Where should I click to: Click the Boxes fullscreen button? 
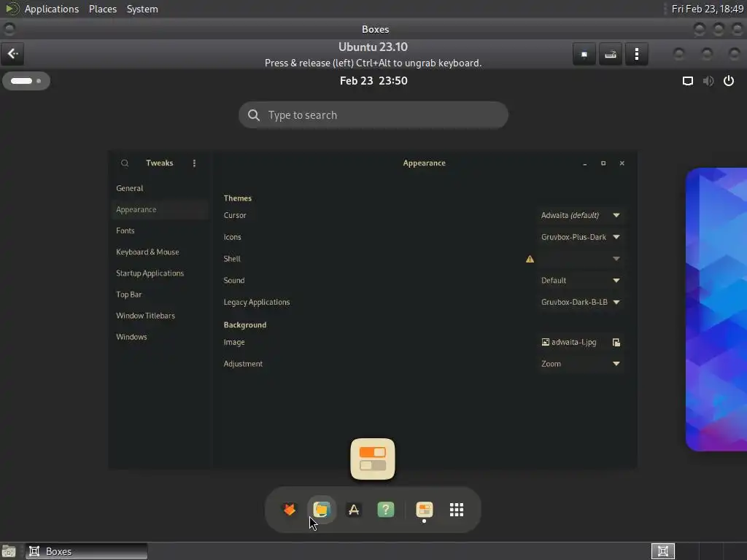[584, 54]
